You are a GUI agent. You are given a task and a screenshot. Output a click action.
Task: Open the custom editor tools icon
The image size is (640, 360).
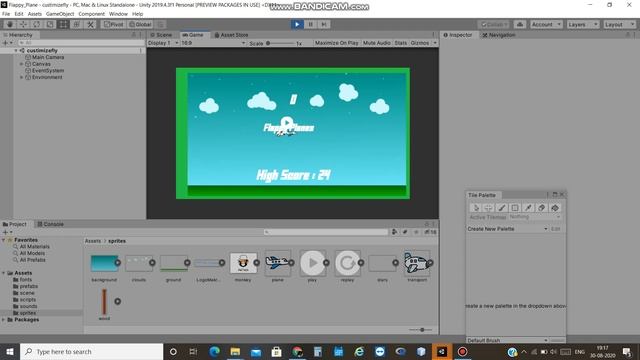point(90,24)
